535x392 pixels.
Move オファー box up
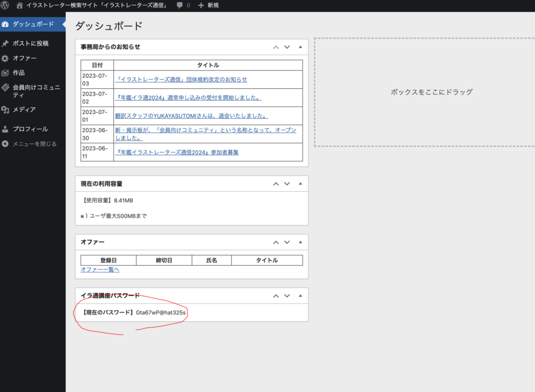tap(276, 243)
